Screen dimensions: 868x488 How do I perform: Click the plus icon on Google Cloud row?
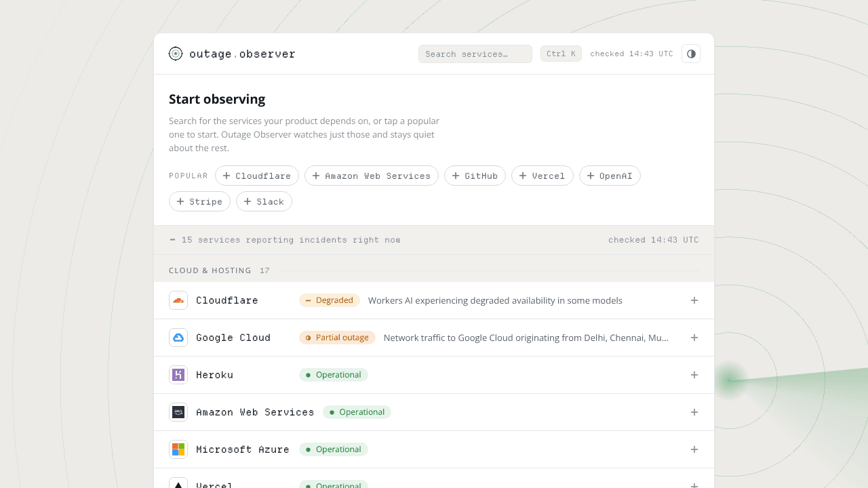click(x=694, y=338)
